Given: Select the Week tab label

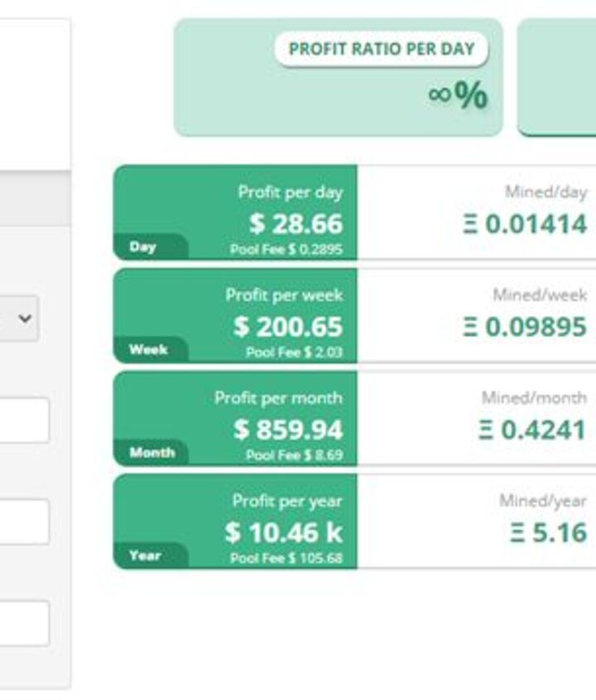Looking at the screenshot, I should [148, 350].
